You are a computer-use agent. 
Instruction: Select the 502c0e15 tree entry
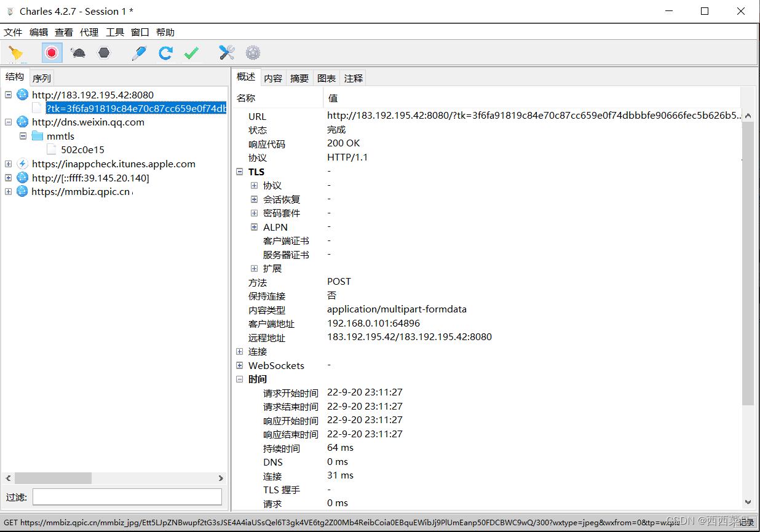coord(82,149)
